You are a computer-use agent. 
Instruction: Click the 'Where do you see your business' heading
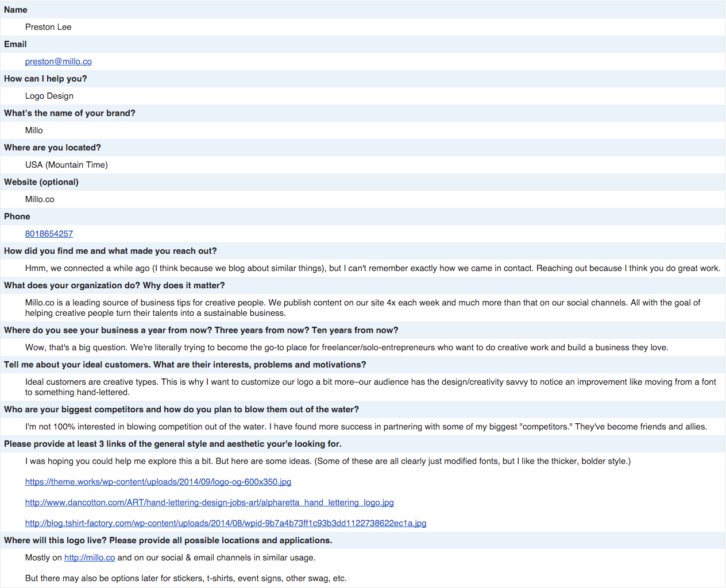point(201,330)
